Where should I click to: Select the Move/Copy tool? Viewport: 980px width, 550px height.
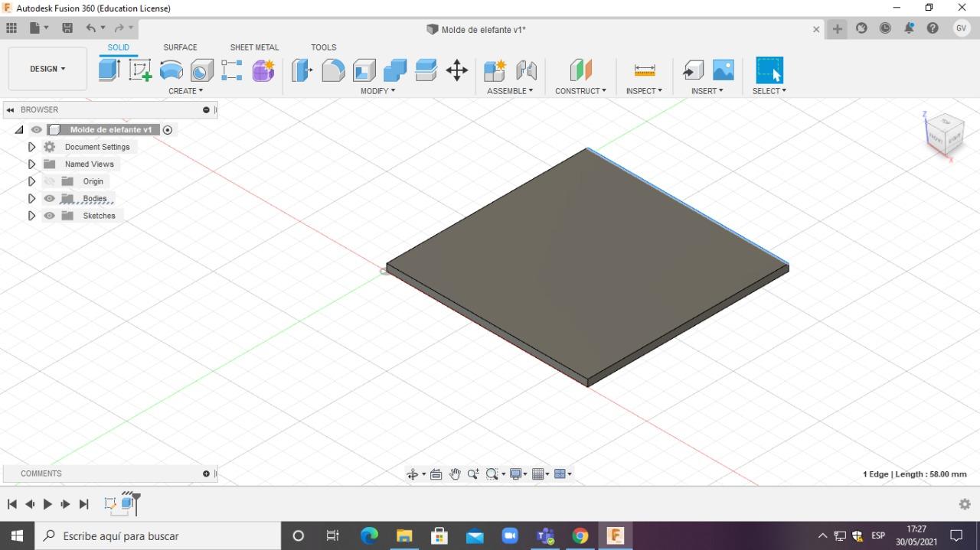[x=457, y=70]
